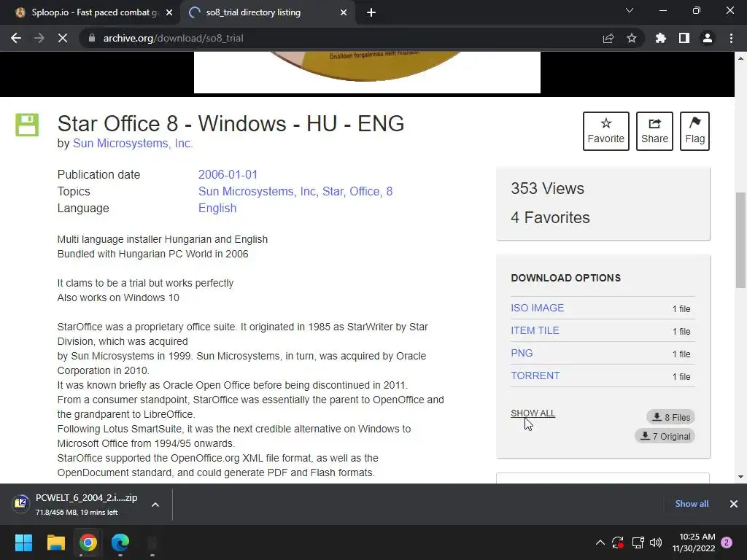Click the green floppy disk software icon

tap(27, 125)
